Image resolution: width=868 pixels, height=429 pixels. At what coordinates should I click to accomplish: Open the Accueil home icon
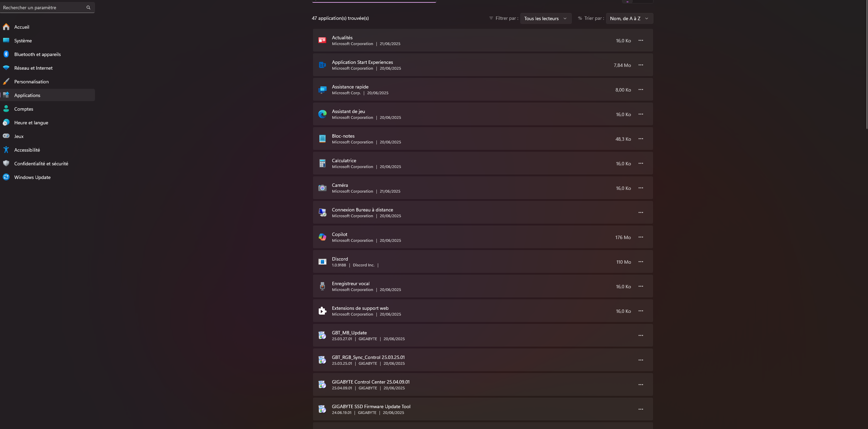(x=6, y=27)
